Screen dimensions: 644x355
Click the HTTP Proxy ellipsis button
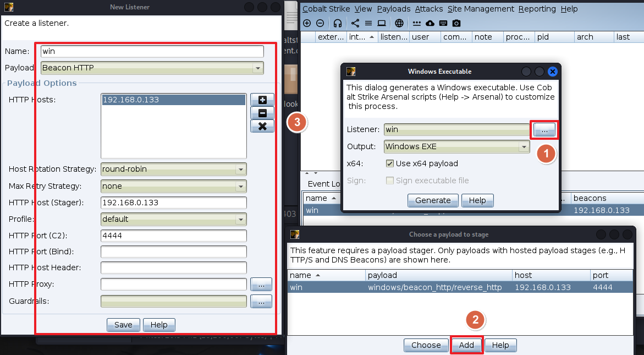(x=261, y=285)
